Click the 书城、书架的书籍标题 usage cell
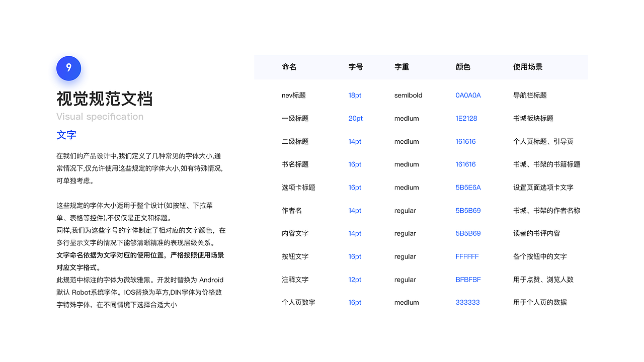This screenshot has width=644, height=362. 547,164
